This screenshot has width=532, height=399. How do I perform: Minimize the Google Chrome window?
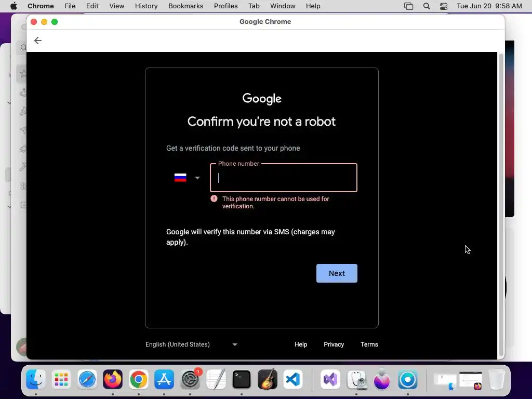[x=44, y=22]
